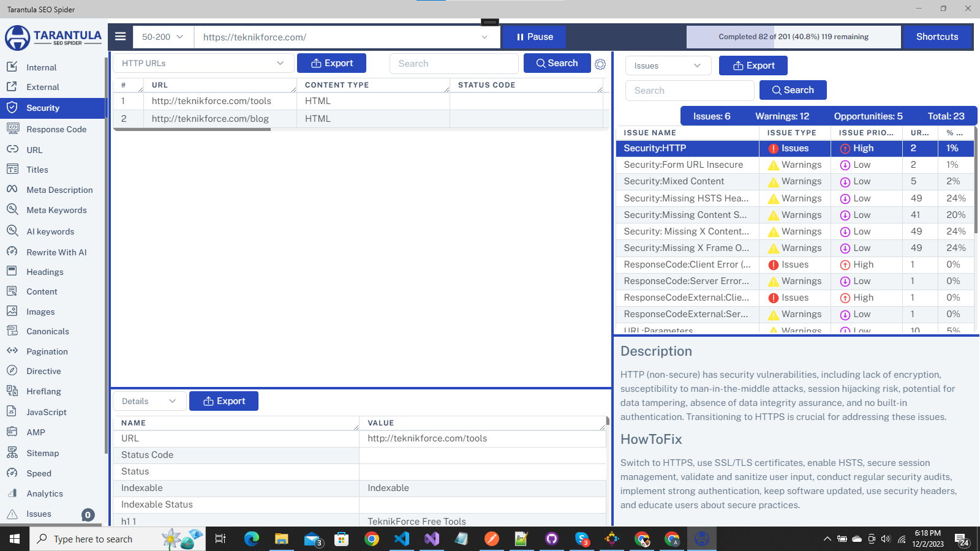Image resolution: width=980 pixels, height=551 pixels.
Task: Click the crawl progress bar
Action: pos(794,37)
